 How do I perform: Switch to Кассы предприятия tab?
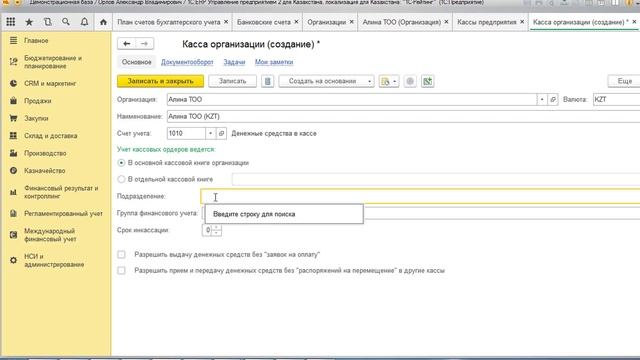[487, 22]
